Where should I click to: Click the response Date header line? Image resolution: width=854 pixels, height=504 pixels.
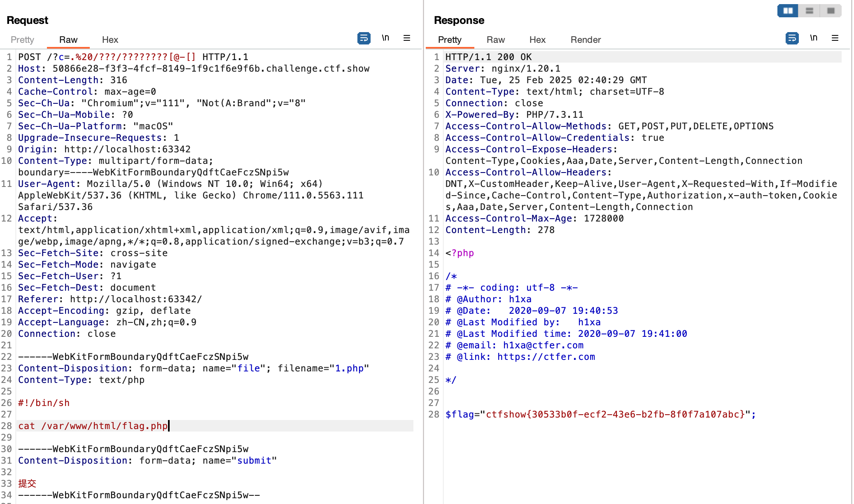[x=546, y=80]
